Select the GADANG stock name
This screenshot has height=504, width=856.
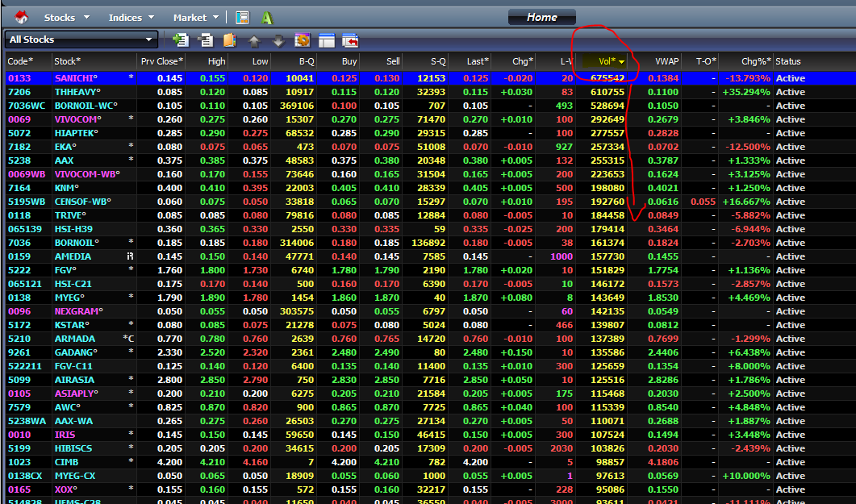[76, 352]
